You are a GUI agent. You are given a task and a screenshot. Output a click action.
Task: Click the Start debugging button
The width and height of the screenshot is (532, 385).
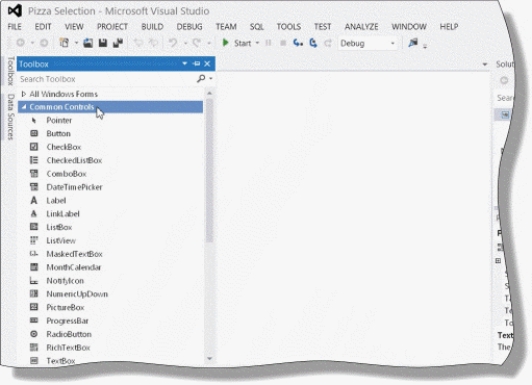[x=236, y=43]
